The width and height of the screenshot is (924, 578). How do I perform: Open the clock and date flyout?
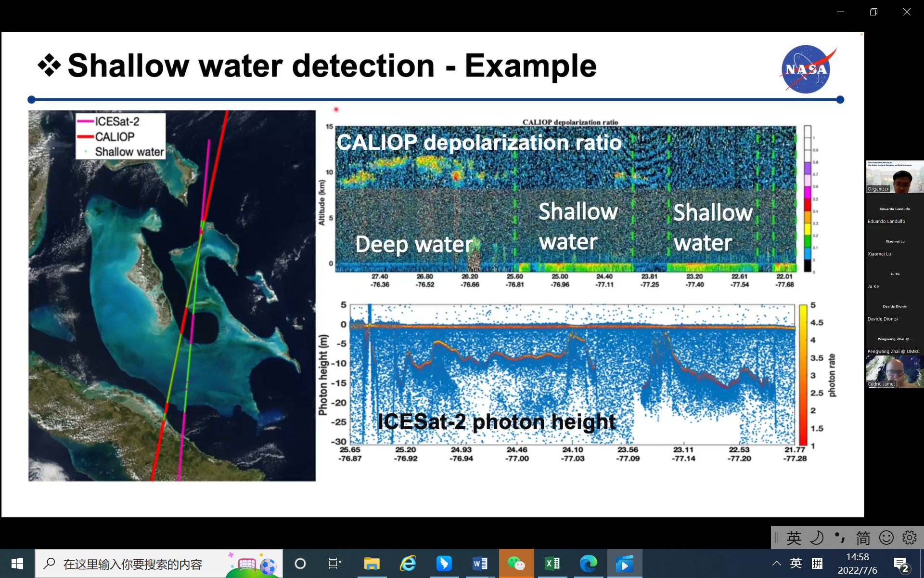[x=857, y=564]
